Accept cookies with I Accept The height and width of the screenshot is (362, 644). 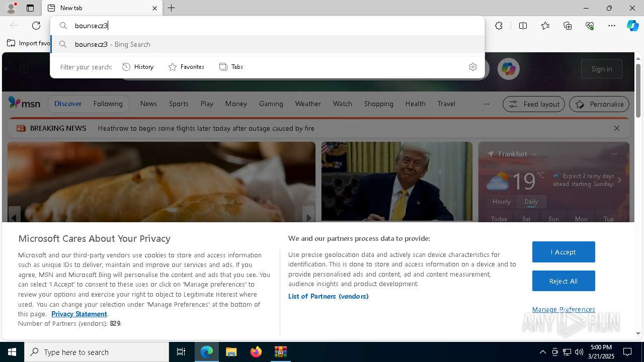[563, 252]
